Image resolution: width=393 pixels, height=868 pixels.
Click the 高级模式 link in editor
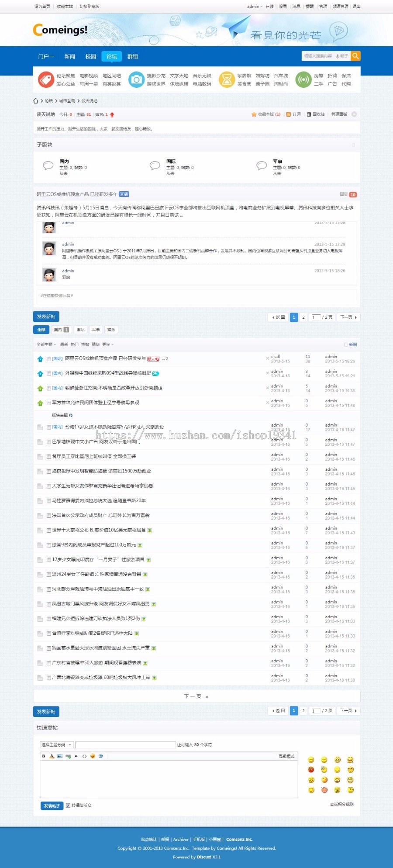[286, 756]
